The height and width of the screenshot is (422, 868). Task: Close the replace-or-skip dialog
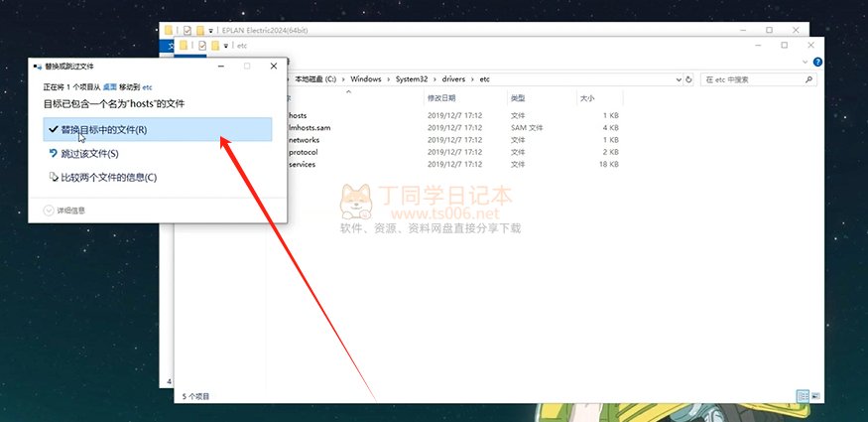coord(274,66)
